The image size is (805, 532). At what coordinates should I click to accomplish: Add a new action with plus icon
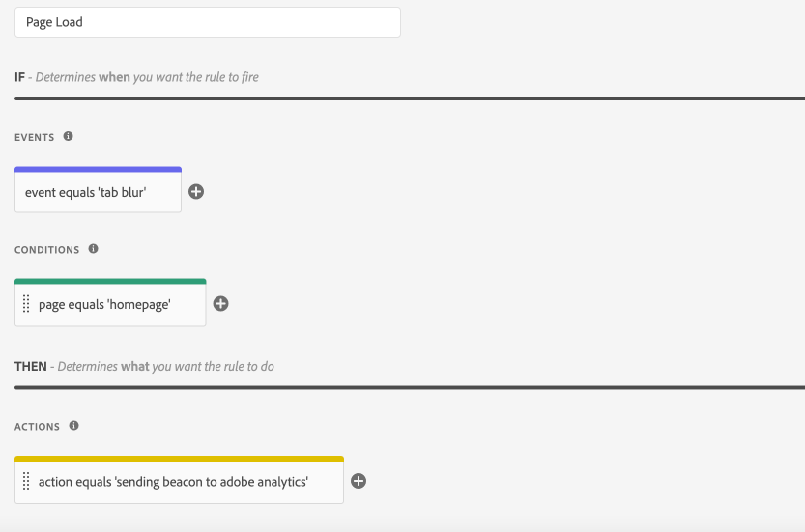(359, 481)
